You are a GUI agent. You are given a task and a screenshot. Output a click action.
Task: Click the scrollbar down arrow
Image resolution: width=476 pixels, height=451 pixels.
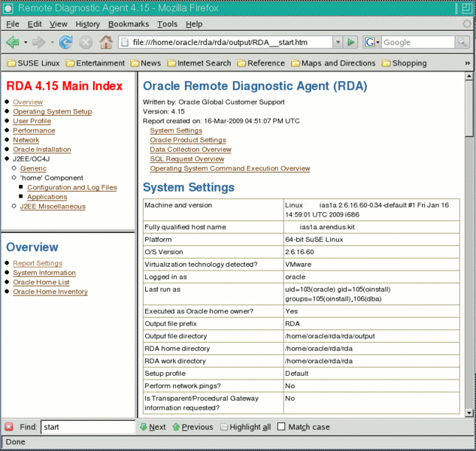[x=468, y=413]
